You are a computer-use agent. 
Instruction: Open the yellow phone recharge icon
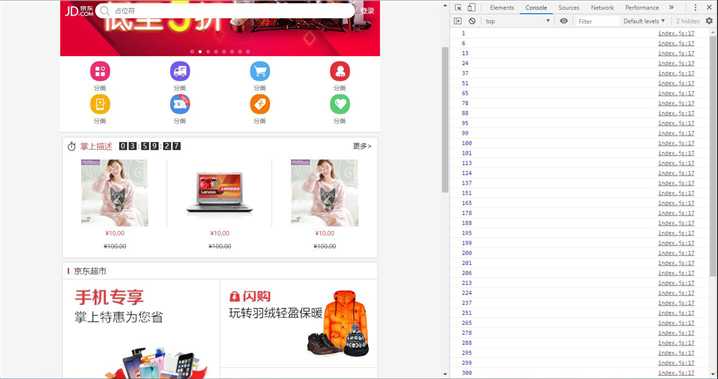coord(100,104)
